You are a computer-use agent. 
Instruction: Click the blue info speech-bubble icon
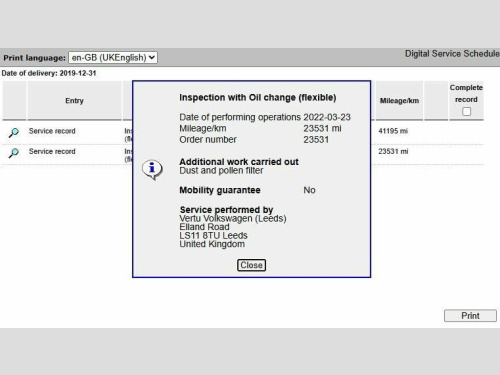tap(152, 169)
